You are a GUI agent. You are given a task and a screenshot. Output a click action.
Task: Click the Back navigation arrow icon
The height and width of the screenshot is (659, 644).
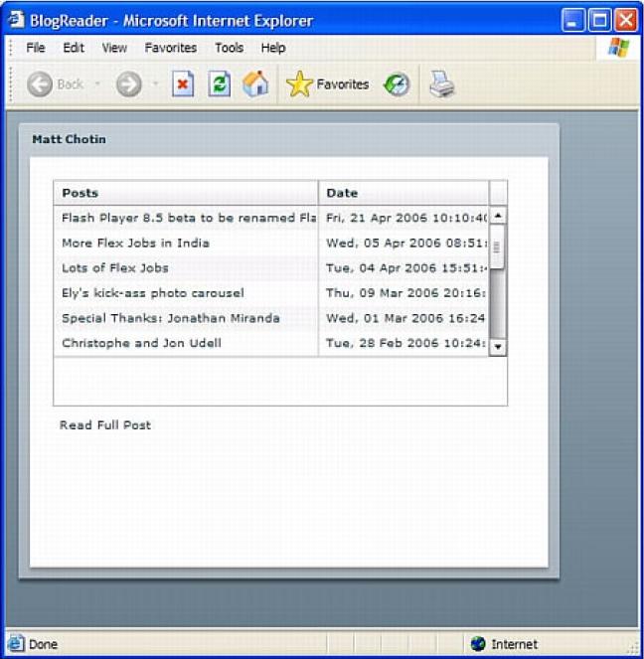40,84
